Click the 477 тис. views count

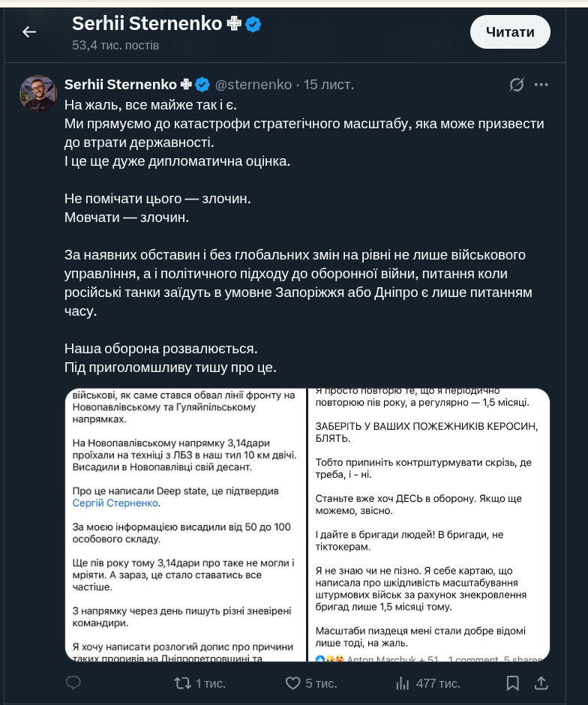click(438, 683)
